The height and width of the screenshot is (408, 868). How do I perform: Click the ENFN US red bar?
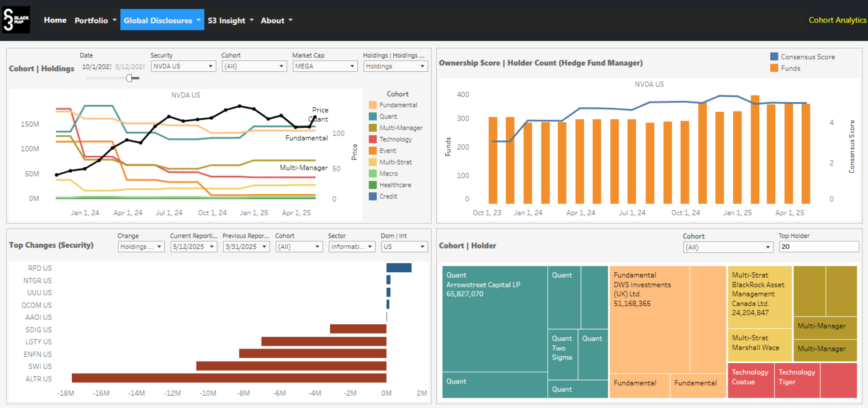click(313, 353)
